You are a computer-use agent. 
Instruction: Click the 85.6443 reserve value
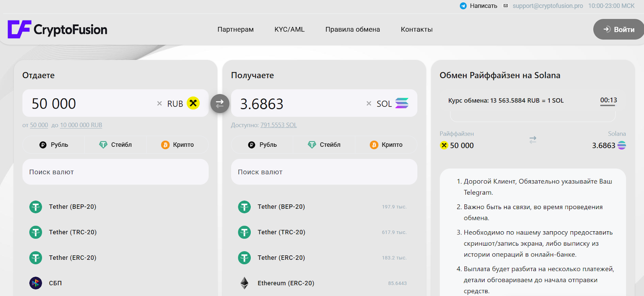coord(397,283)
